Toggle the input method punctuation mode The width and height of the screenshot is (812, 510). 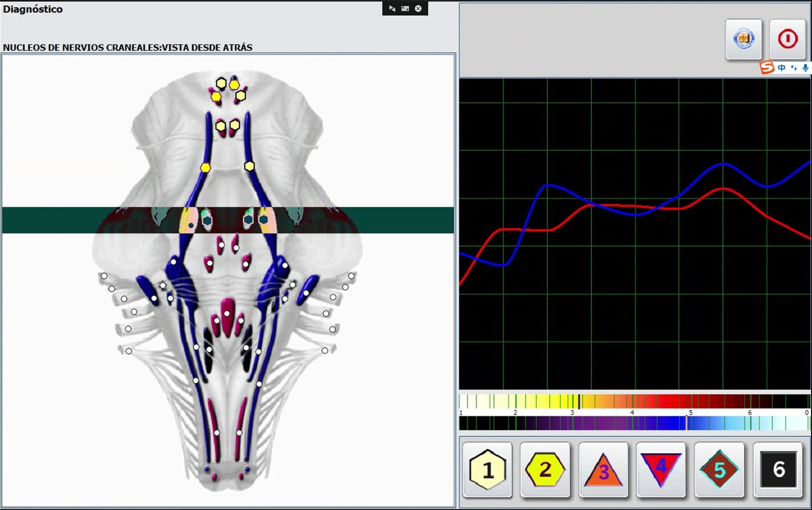794,68
